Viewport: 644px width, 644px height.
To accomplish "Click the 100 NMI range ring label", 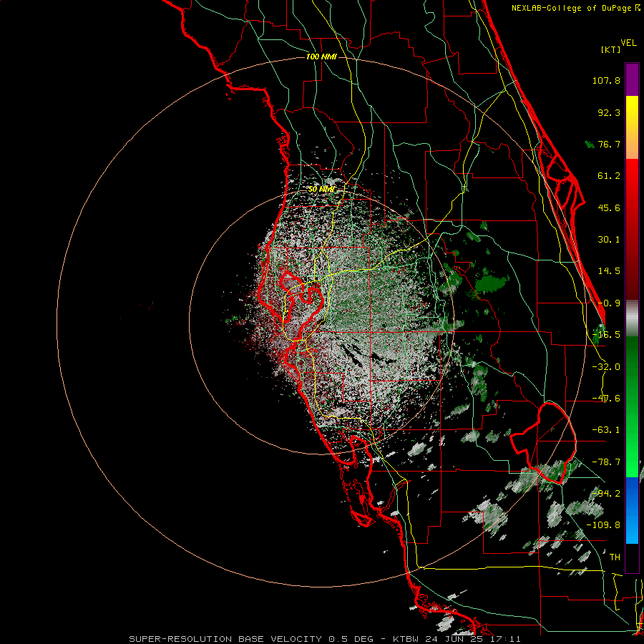I will pos(321,57).
